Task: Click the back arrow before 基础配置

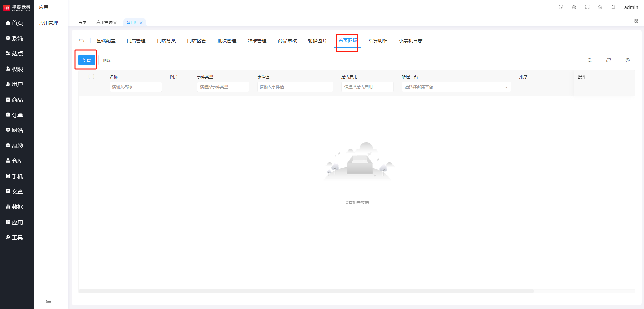Action: 81,40
